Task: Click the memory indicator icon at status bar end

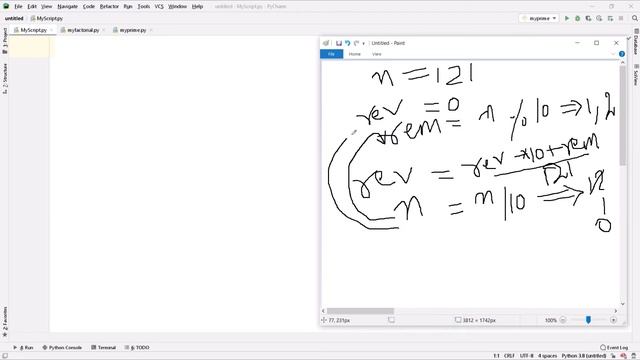Action: 633,356
